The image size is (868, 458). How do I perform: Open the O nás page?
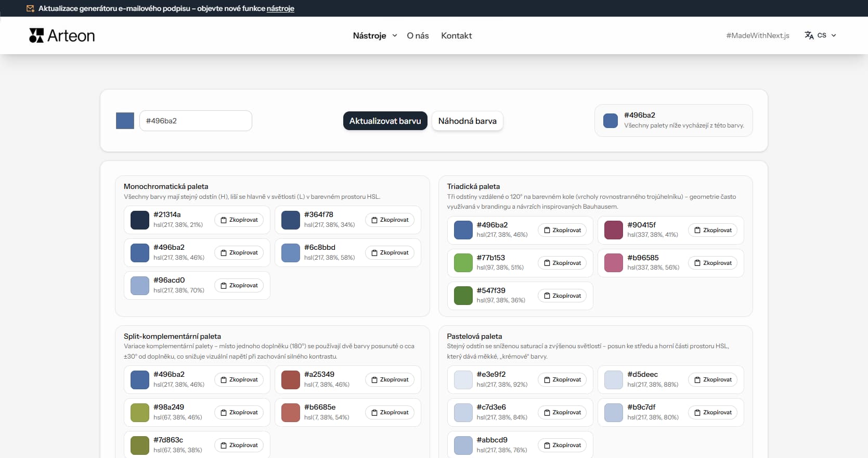418,35
